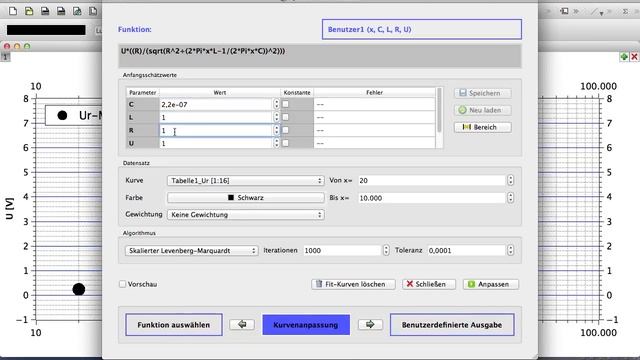Screen dimensions: 640x360
Task: Open the Skalierter Levenberg-Marquardt algorithm dropdown
Action: click(191, 251)
